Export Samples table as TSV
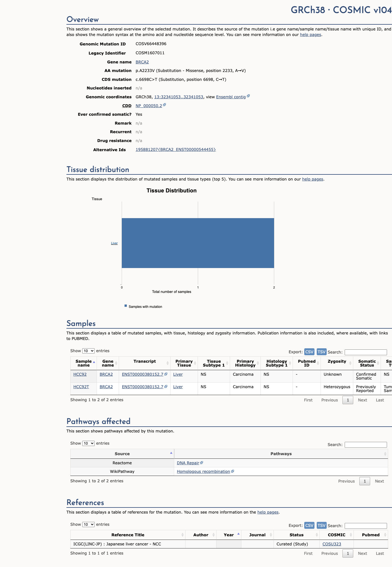Viewport: 392px width, 567px height. point(321,352)
